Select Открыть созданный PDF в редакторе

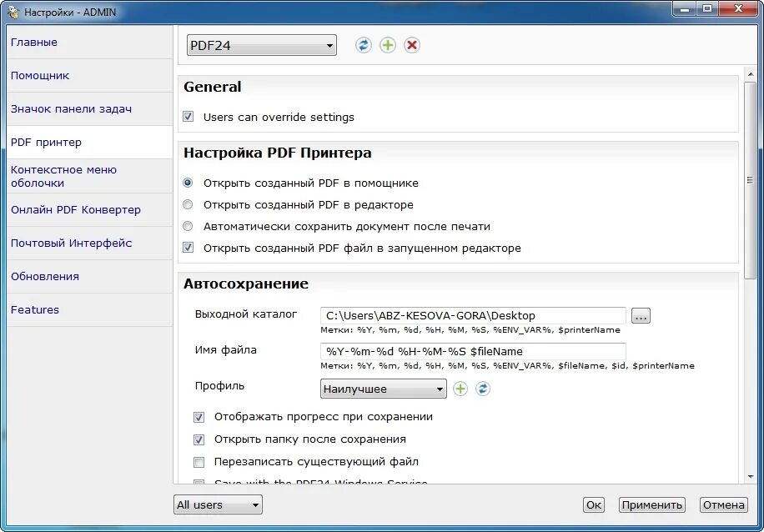[x=188, y=204]
